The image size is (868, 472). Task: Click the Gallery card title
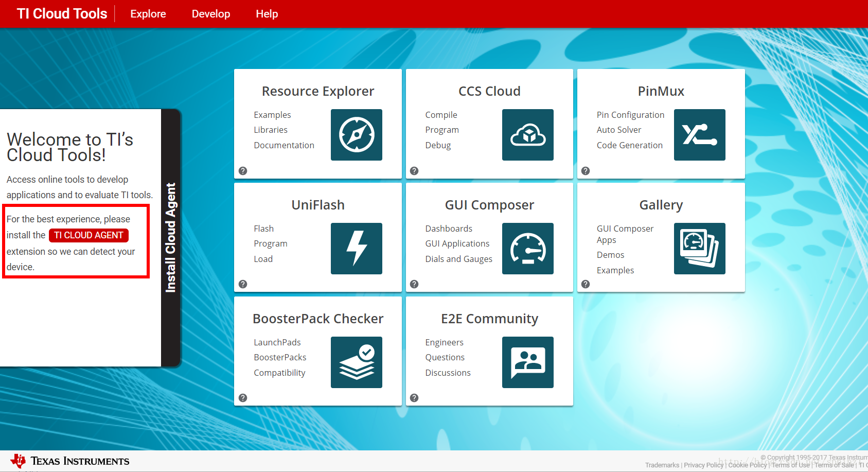coord(661,205)
